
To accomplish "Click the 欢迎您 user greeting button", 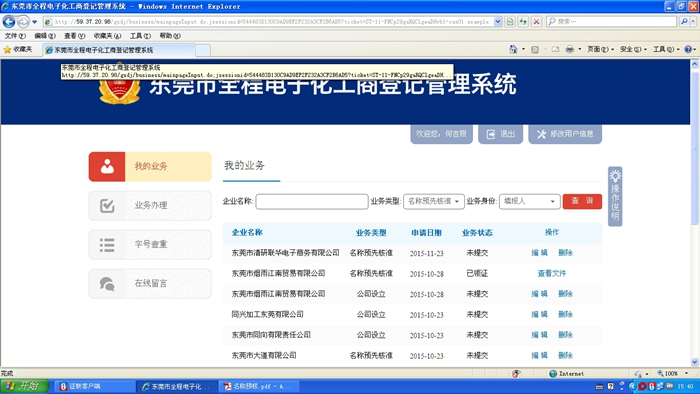I will click(442, 134).
